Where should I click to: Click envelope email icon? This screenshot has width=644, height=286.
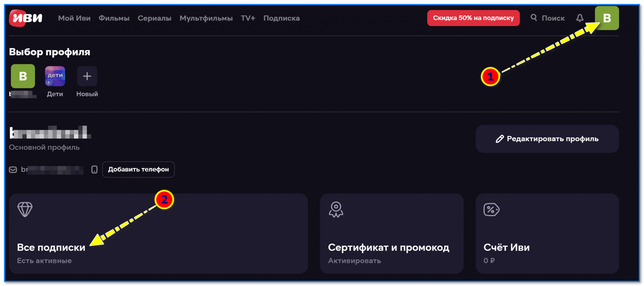tap(13, 170)
